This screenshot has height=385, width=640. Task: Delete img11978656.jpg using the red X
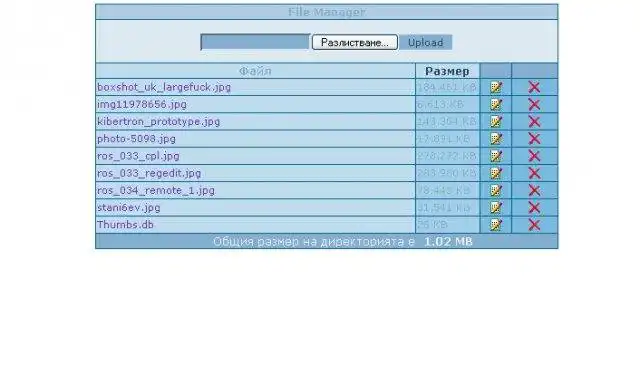(x=534, y=104)
